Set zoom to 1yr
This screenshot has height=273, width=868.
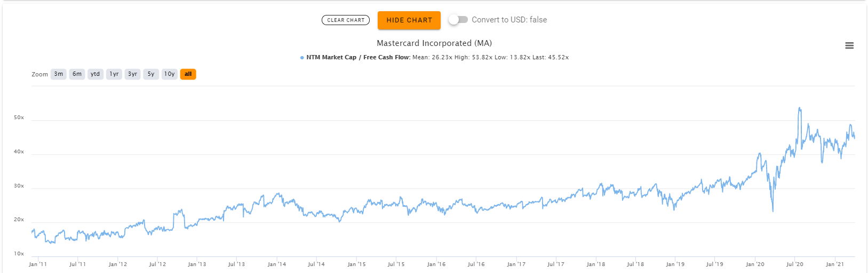[114, 74]
